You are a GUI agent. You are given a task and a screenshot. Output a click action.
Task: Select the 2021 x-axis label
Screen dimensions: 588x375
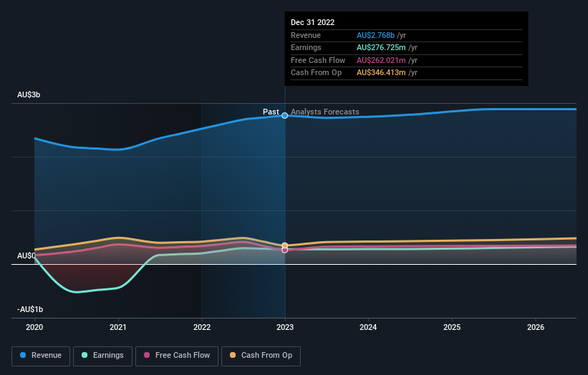pos(118,327)
